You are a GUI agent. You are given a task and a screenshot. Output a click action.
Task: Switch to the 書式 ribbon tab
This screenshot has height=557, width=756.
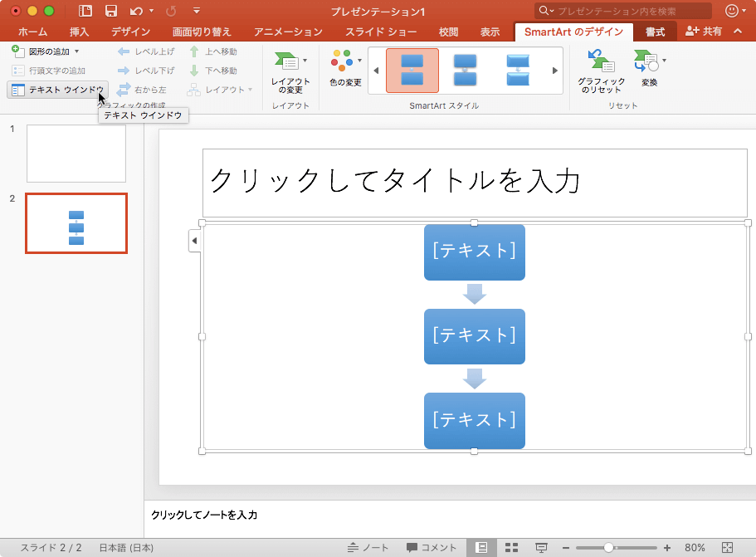pos(655,32)
